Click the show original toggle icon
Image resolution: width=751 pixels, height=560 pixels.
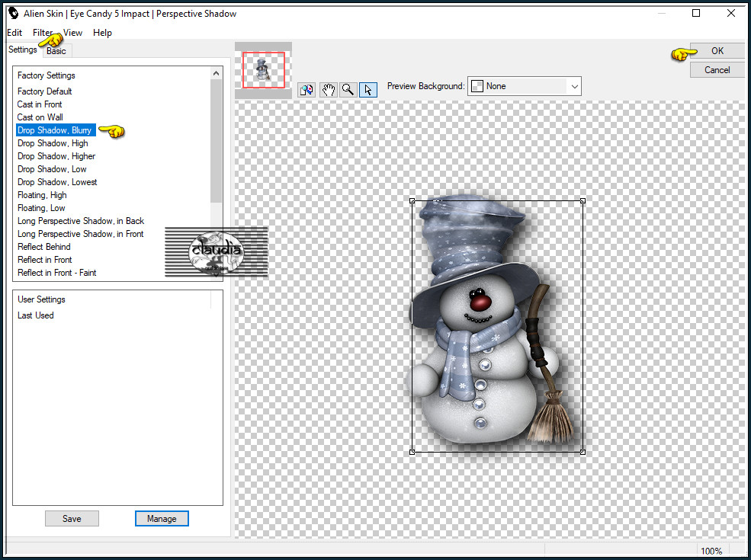[306, 89]
